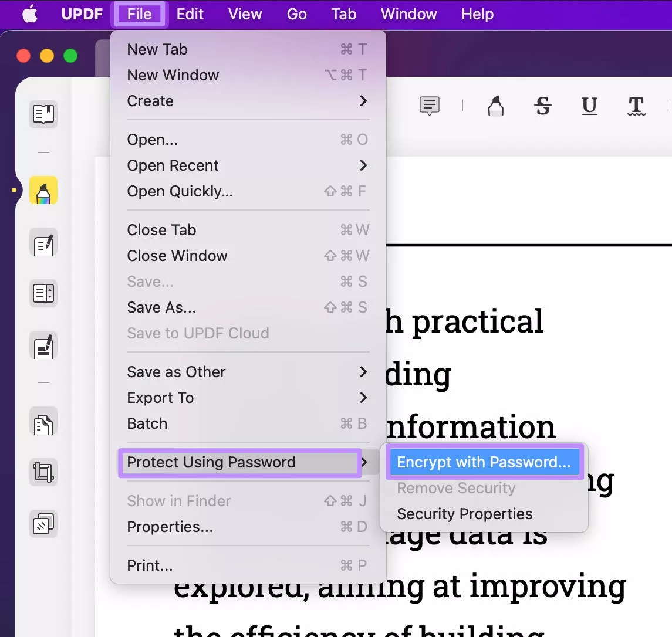Expand the Create submenu

(248, 101)
